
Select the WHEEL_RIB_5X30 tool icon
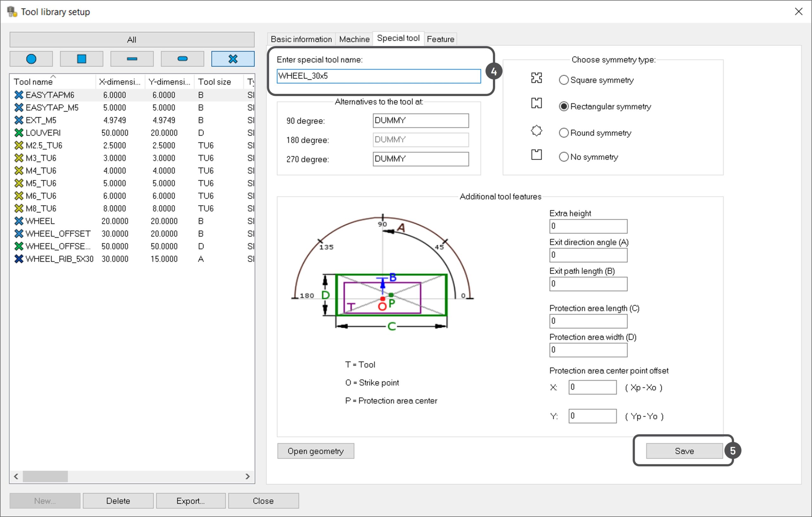[x=19, y=259]
